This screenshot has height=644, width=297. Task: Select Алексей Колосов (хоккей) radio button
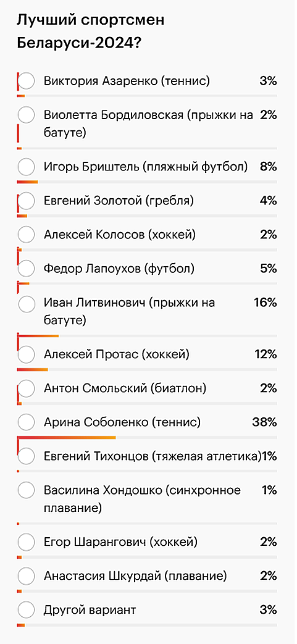[x=27, y=235]
